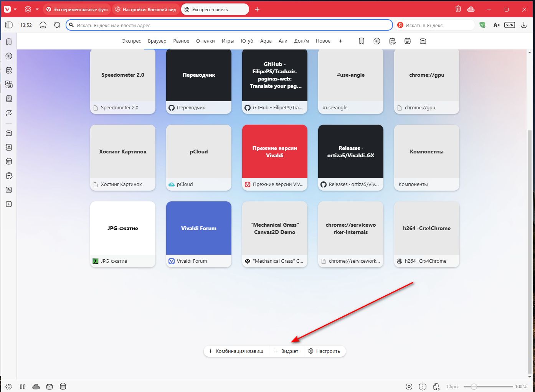The width and height of the screenshot is (535, 392).
Task: Click the address bar input field
Action: click(x=229, y=25)
